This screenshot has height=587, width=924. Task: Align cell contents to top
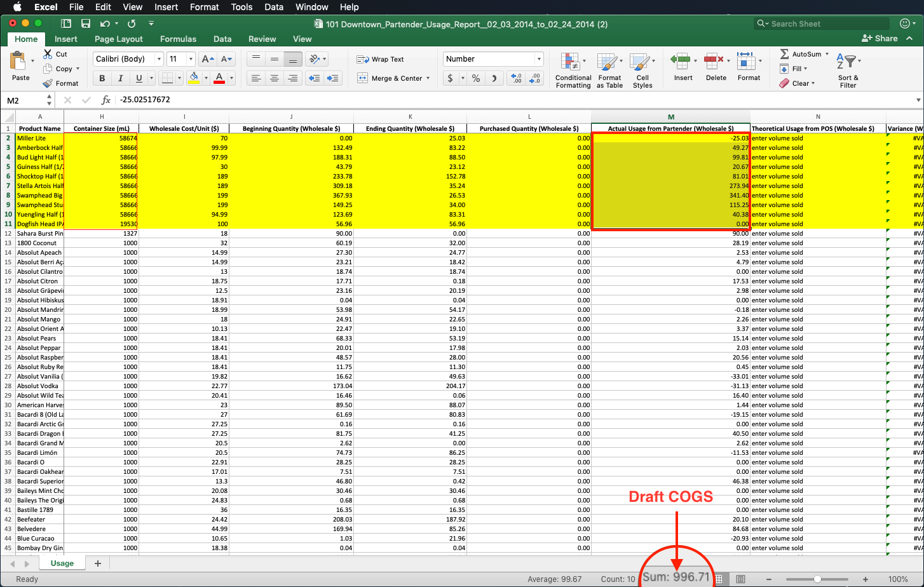[x=256, y=59]
